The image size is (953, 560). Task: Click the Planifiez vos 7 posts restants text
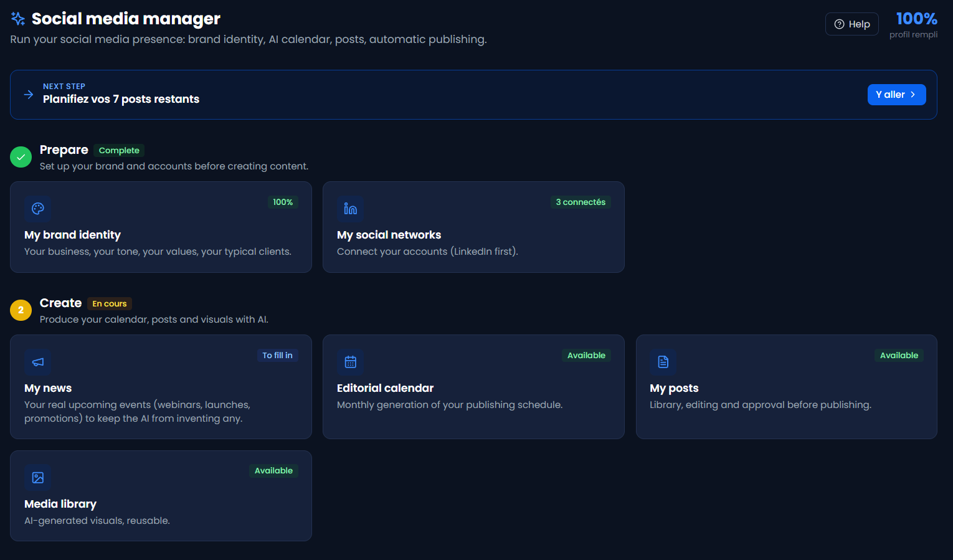121,99
